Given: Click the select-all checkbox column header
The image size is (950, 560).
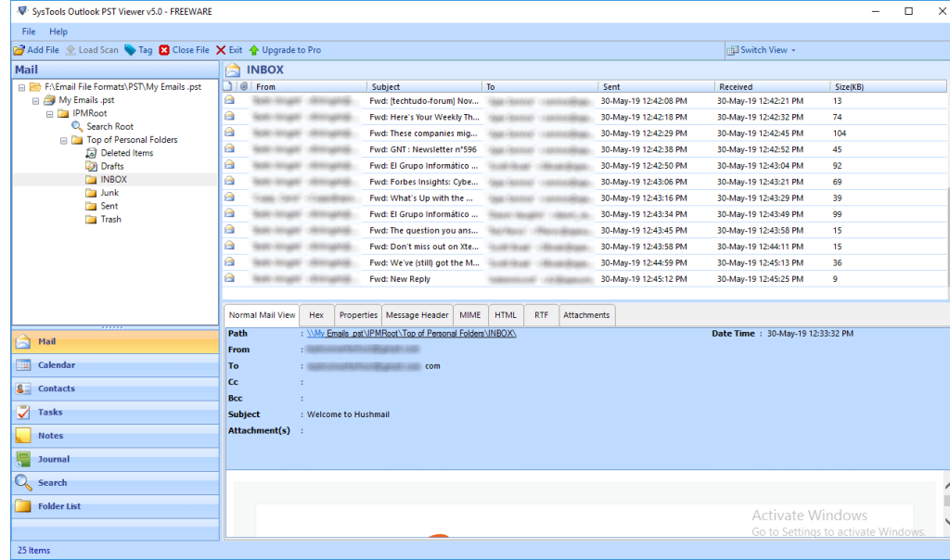Looking at the screenshot, I should (228, 86).
